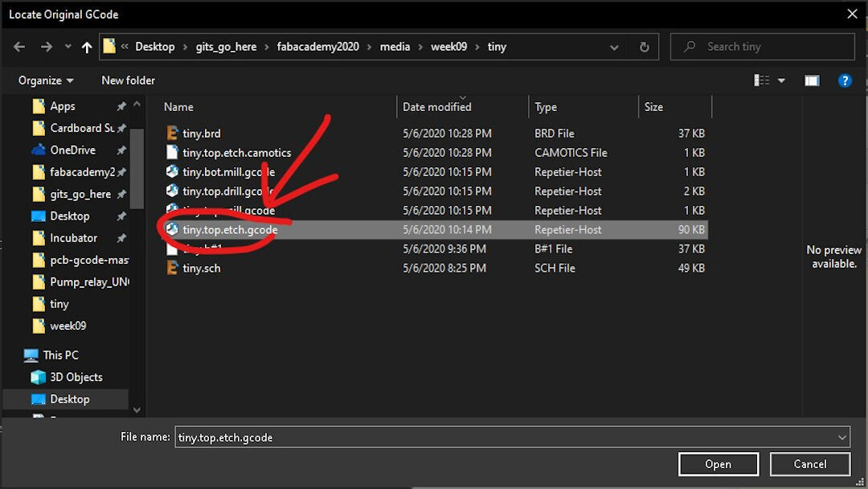Click the tiny.top.etch.camotics file name
Image resolution: width=868 pixels, height=489 pixels.
click(237, 153)
